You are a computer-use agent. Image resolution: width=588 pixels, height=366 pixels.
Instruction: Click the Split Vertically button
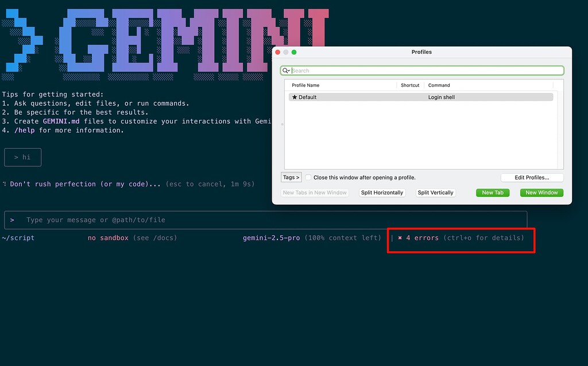click(435, 193)
